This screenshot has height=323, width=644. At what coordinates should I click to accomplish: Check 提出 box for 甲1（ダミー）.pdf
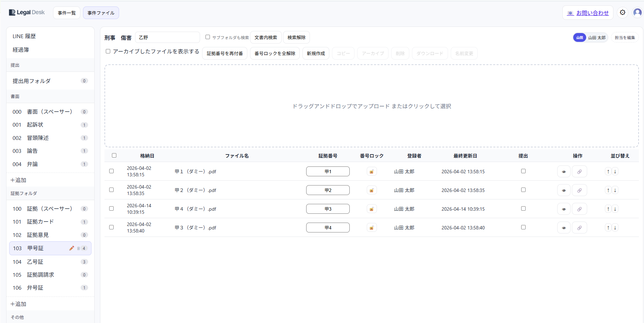[523, 171]
